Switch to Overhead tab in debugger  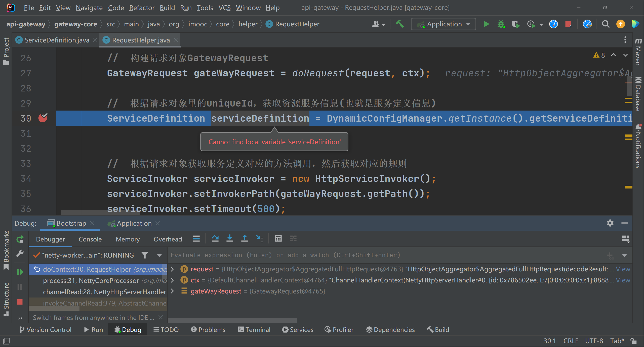click(x=168, y=239)
